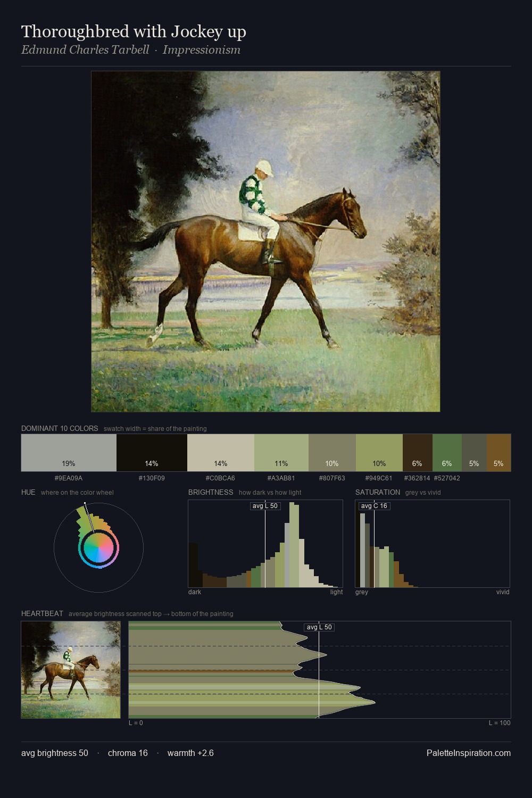532x798 pixels.
Task: Click the 'dark' axis label under Brightness
Action: tap(195, 592)
